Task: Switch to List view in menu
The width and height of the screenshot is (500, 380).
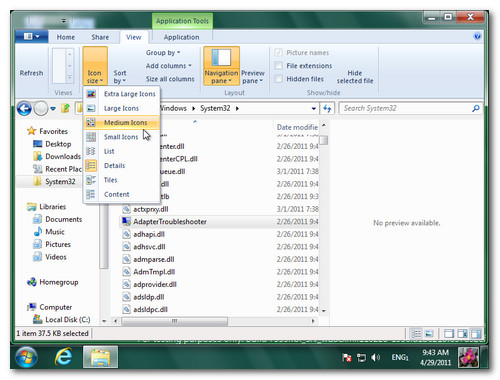Action: pos(122,151)
